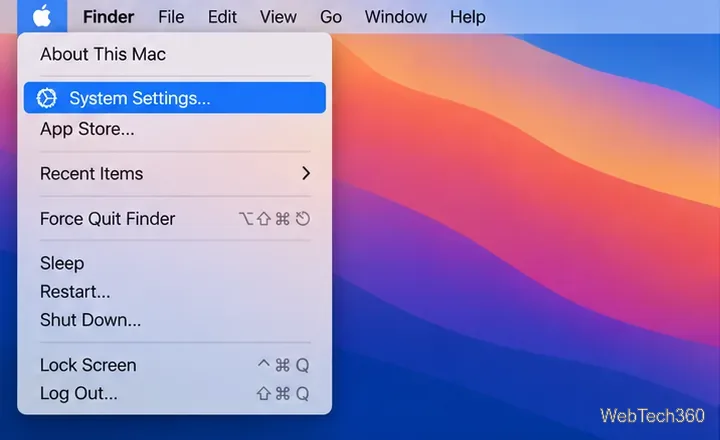Image resolution: width=720 pixels, height=440 pixels.
Task: Choose Log Out… in the Apple menu
Action: point(174,394)
